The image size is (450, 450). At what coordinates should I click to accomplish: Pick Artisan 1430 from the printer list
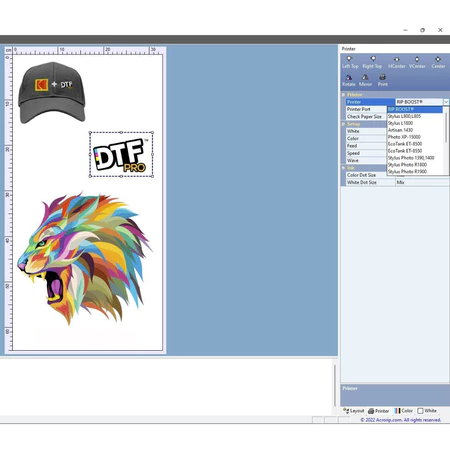coord(415,130)
